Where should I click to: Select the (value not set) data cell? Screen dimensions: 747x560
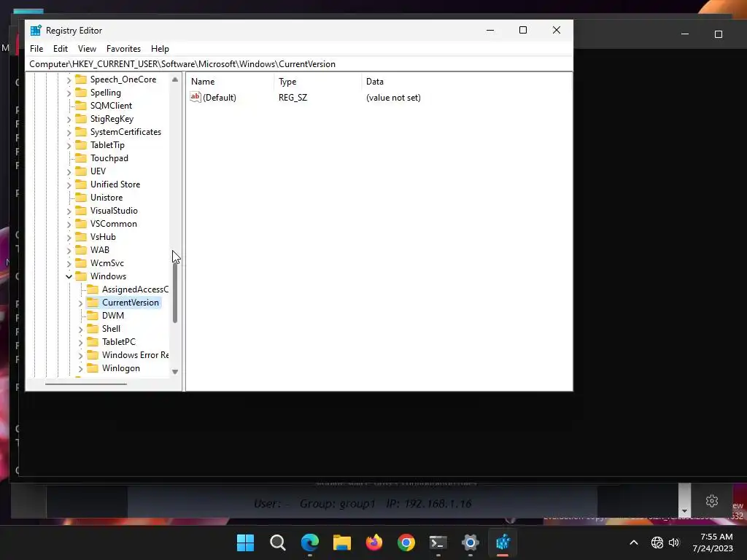click(x=393, y=97)
